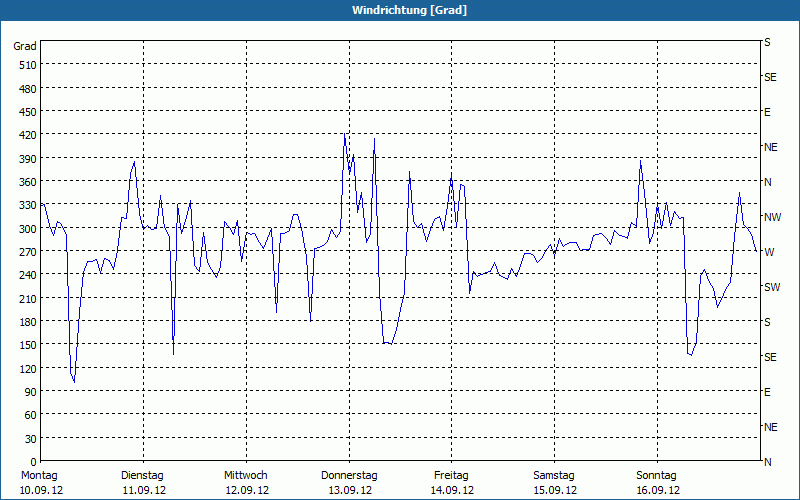Select the 'SE' compass label on the 480 gridline
This screenshot has width=800, height=500.
[770, 78]
